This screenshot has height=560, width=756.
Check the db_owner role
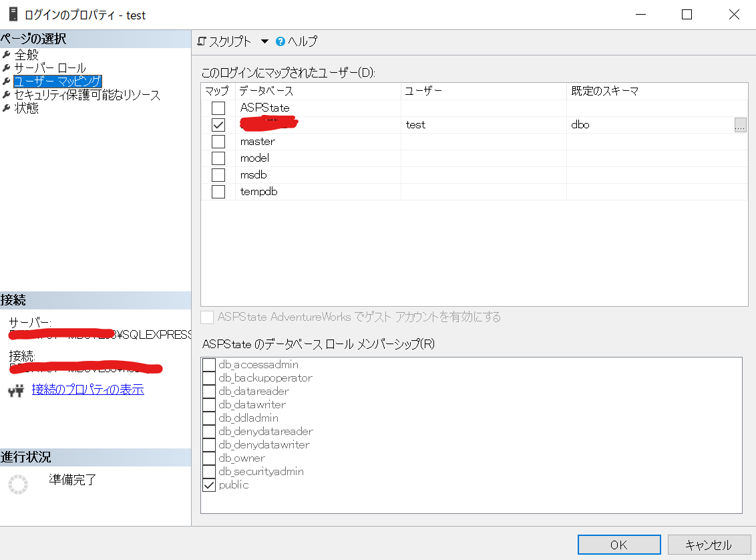pos(209,458)
